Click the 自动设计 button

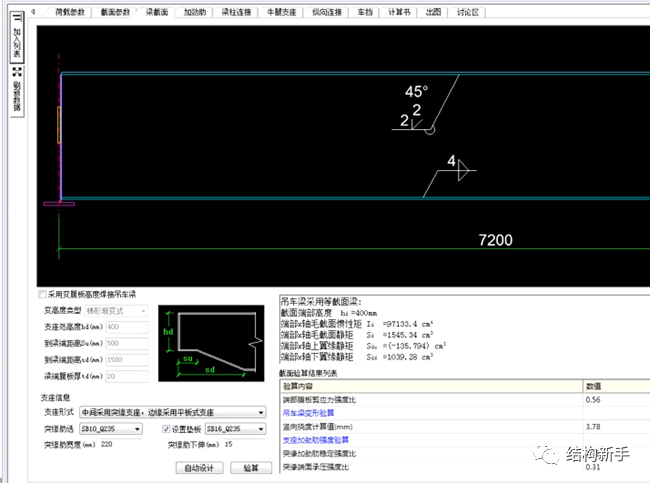click(x=199, y=468)
